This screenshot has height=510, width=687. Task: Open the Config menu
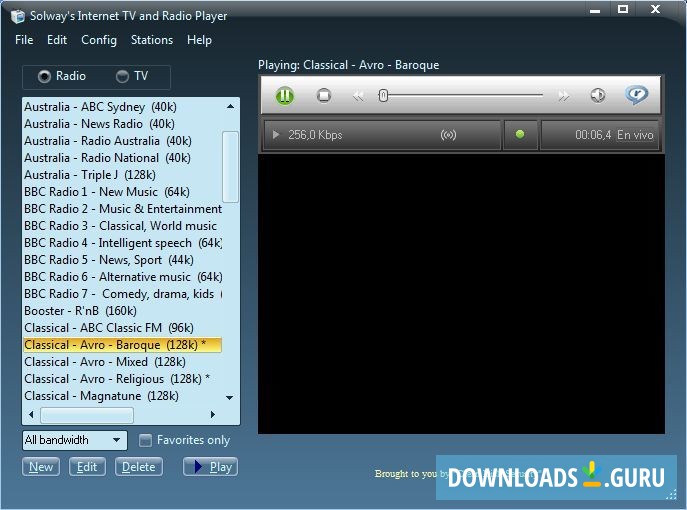[x=99, y=40]
